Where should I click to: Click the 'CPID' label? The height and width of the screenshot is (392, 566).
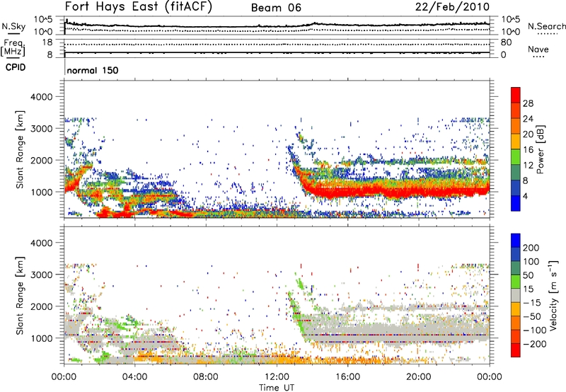(x=16, y=67)
